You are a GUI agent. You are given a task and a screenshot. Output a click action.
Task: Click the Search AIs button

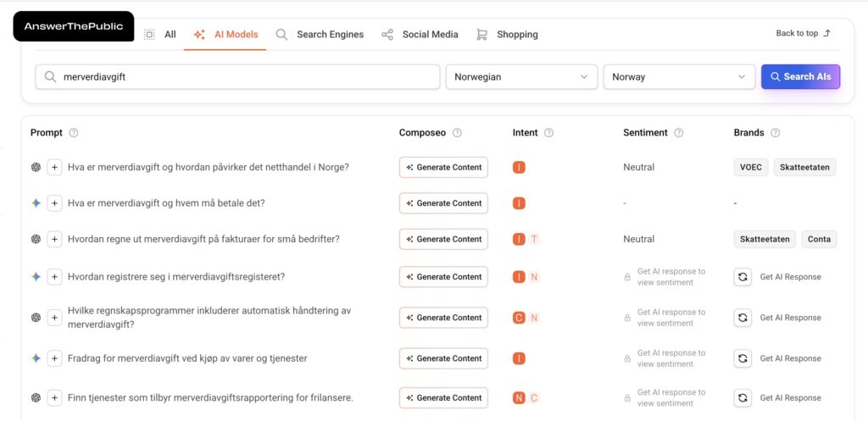click(x=800, y=77)
